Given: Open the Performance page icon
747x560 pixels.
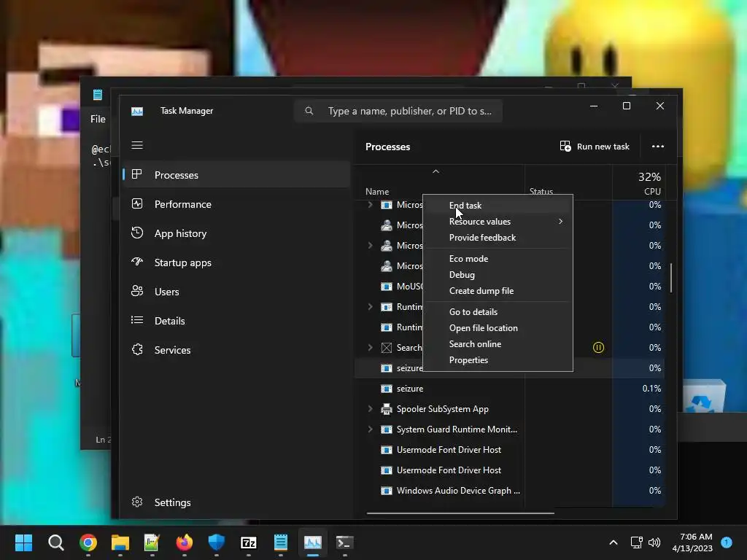Looking at the screenshot, I should coord(137,204).
